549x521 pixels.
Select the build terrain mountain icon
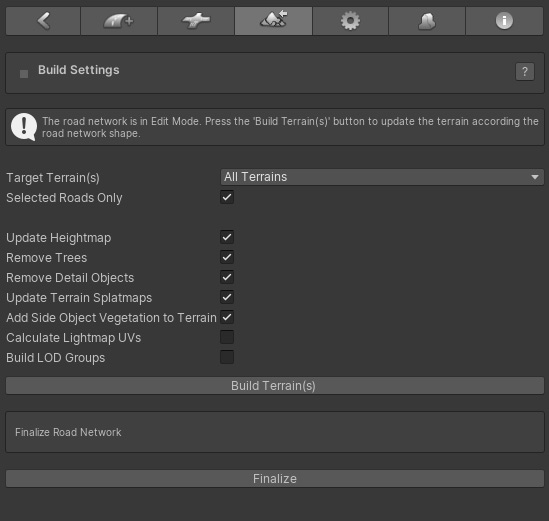pos(273,21)
